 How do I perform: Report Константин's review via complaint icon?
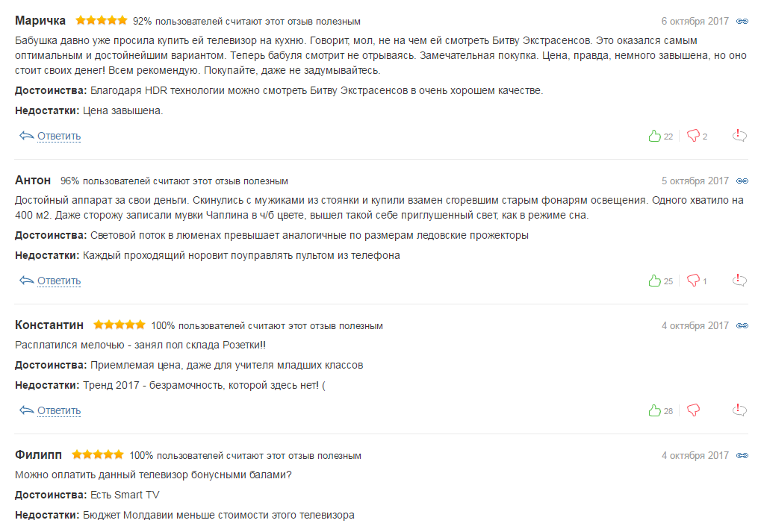pos(739,410)
